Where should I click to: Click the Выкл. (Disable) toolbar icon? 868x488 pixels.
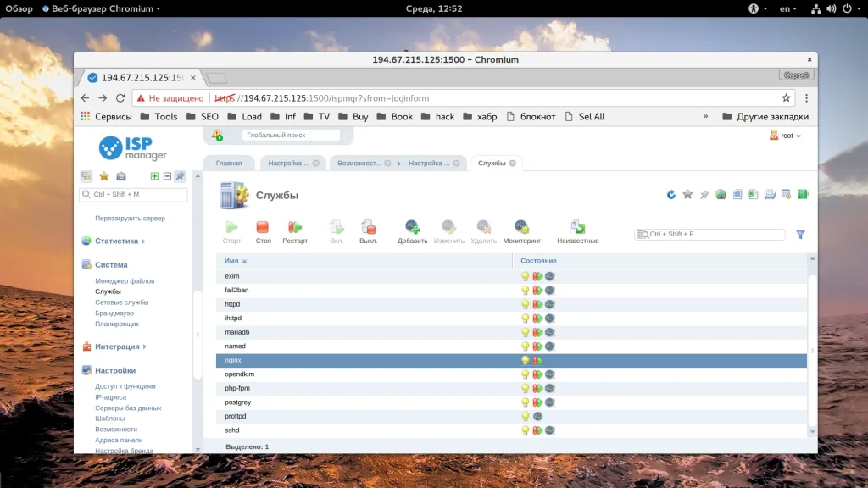click(368, 227)
